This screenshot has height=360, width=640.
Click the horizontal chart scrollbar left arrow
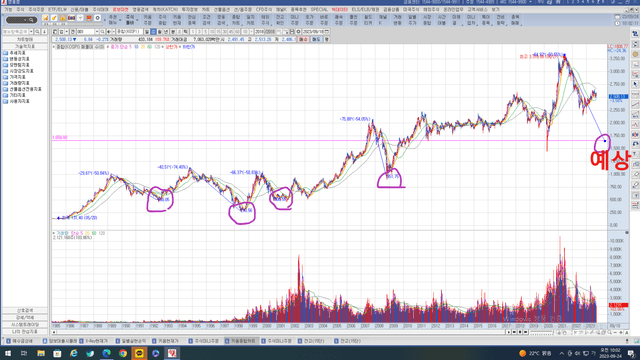coord(54,332)
